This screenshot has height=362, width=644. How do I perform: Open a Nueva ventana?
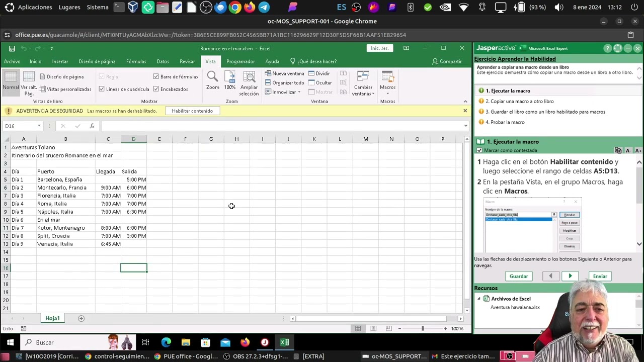284,73
